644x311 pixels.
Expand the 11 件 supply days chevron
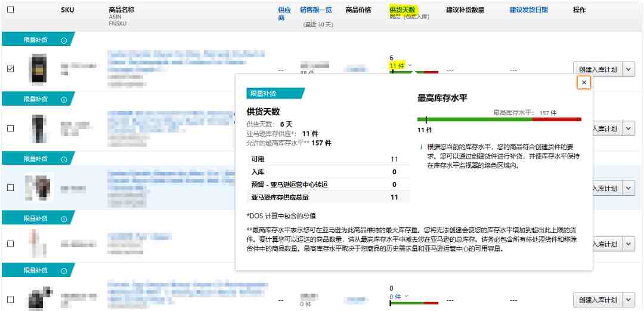410,66
